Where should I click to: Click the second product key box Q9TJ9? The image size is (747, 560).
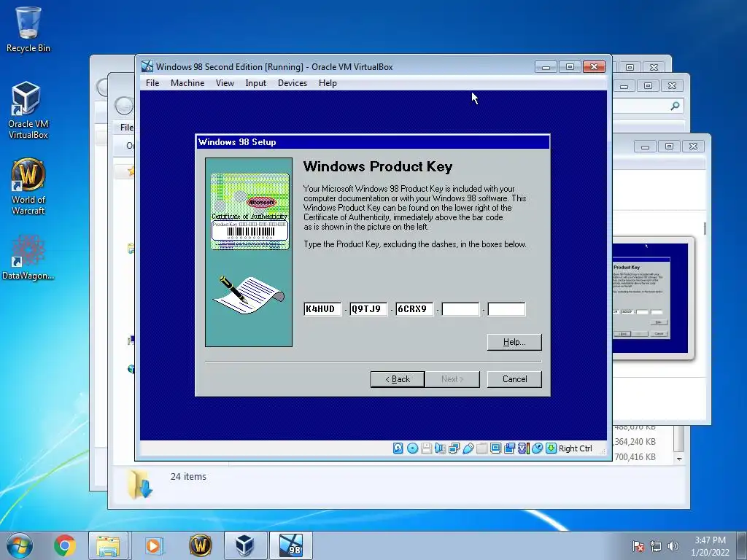(x=368, y=309)
